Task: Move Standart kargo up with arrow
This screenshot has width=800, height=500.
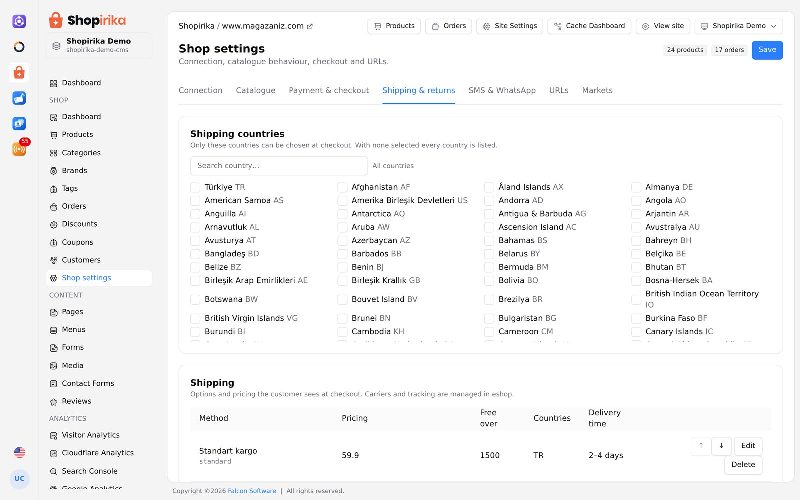Action: pos(701,446)
